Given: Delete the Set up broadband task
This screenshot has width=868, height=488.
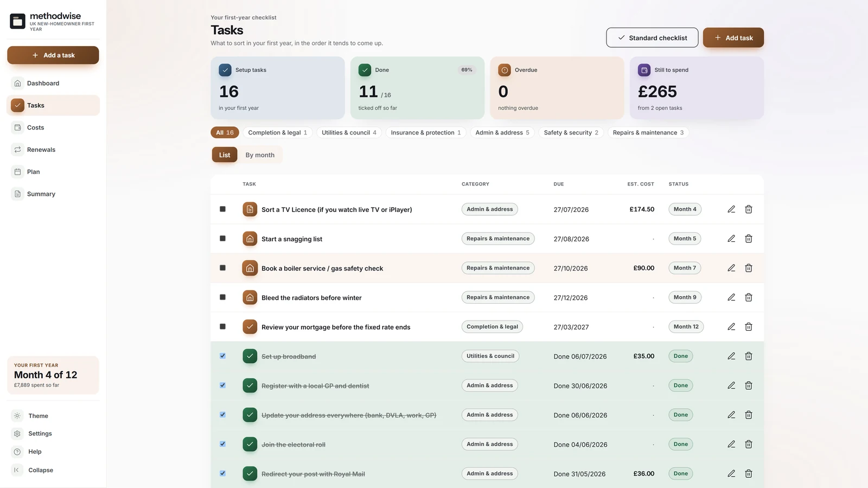Looking at the screenshot, I should (x=749, y=356).
